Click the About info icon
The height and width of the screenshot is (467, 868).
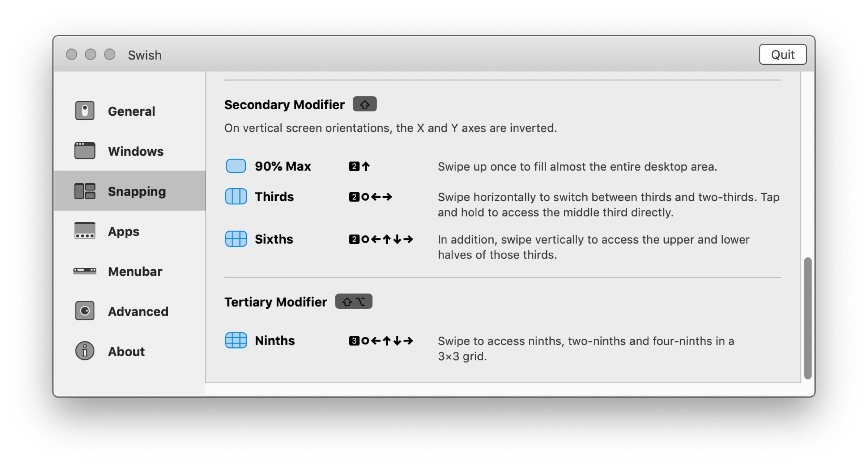(x=85, y=351)
